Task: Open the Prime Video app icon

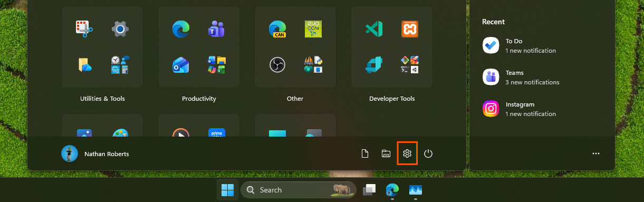Action: 217,133
